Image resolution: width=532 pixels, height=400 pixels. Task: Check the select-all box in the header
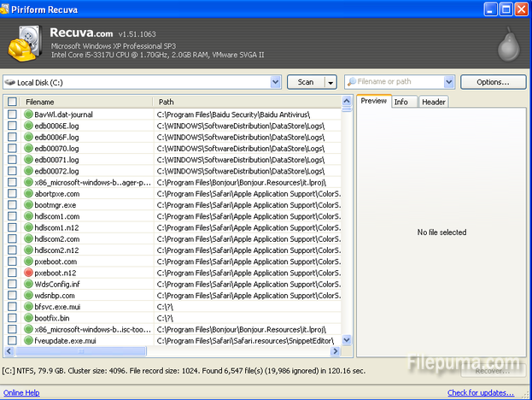pos(12,102)
